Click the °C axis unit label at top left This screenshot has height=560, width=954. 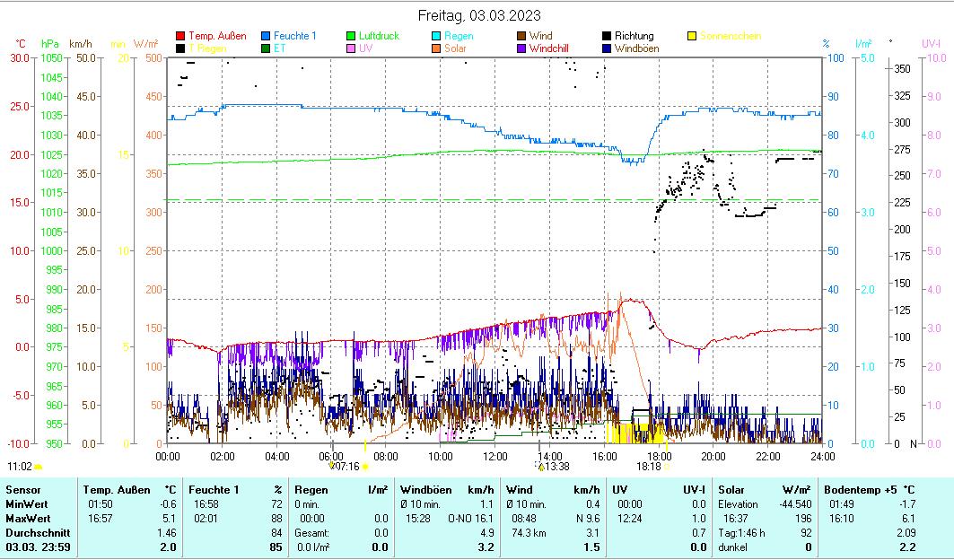tap(21, 44)
